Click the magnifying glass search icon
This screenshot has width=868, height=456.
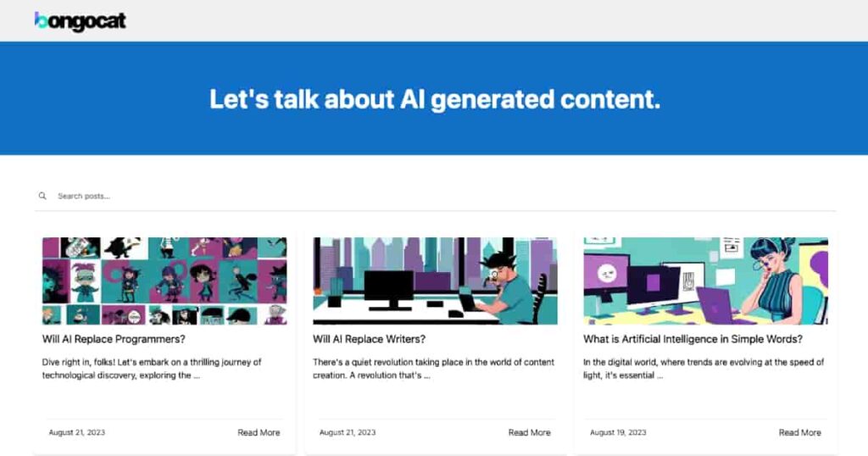42,196
